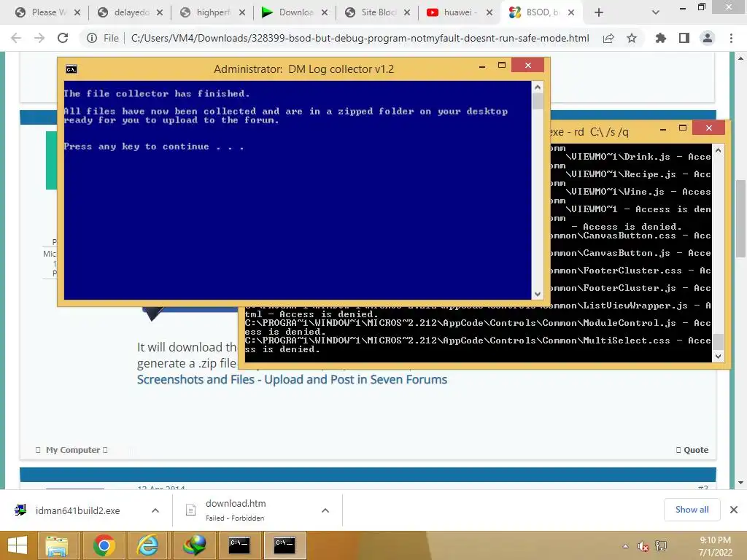Click down arrow of rd console scrollbar
Viewport: 747px width, 560px height.
click(719, 356)
